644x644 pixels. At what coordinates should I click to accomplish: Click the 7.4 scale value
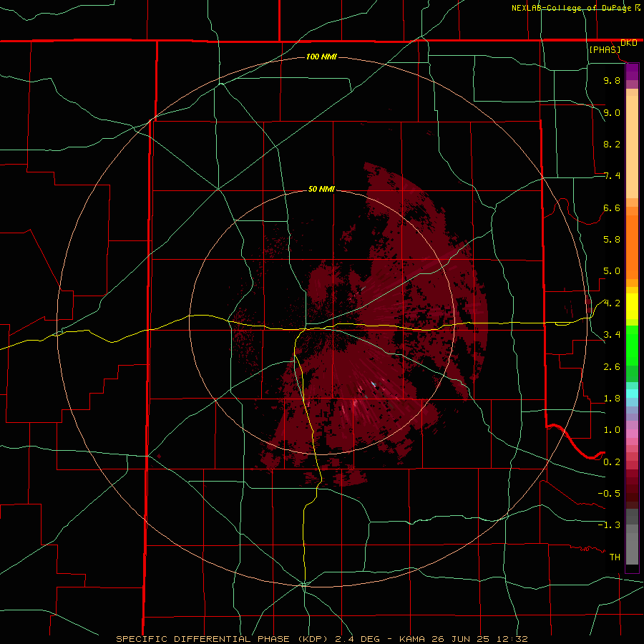pyautogui.click(x=612, y=176)
